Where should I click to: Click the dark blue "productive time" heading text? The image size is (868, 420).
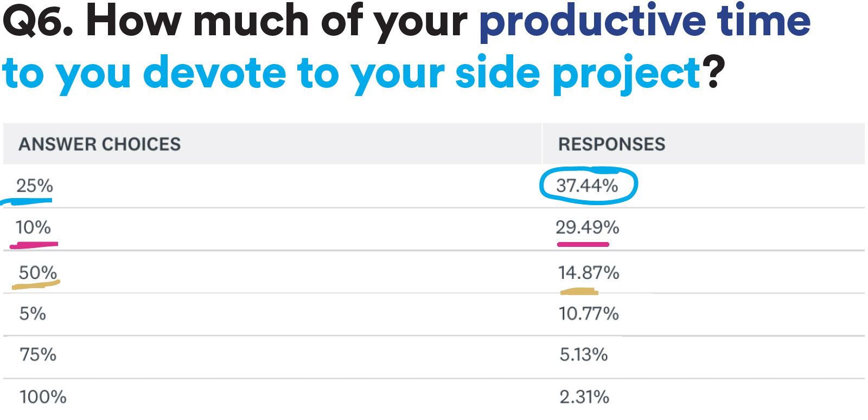(x=644, y=22)
